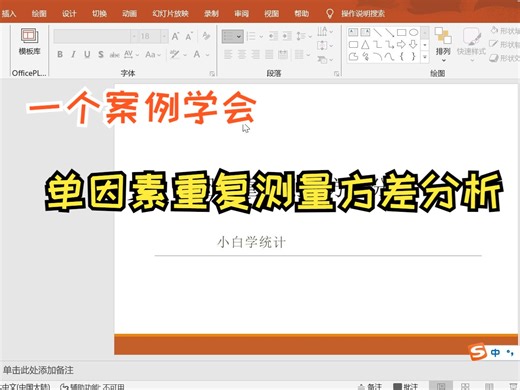Toggle text shadow S button
This screenshot has width=520, height=390.
(x=101, y=54)
